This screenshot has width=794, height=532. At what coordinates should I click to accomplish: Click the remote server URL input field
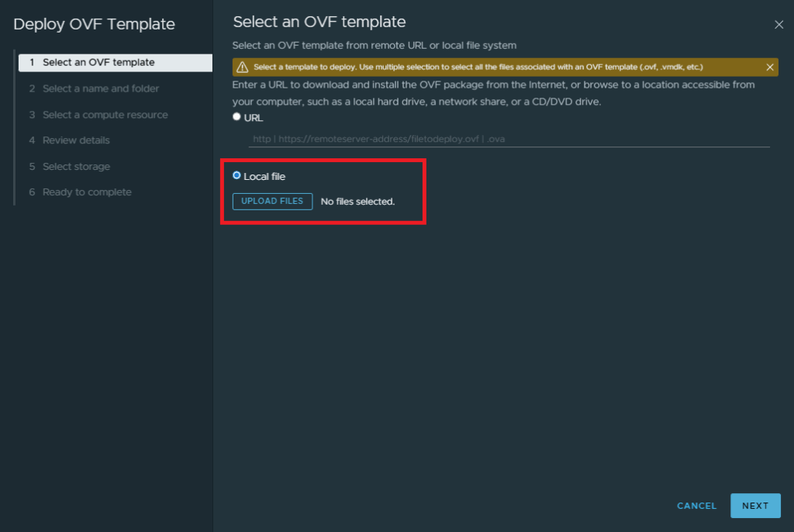pyautogui.click(x=509, y=140)
